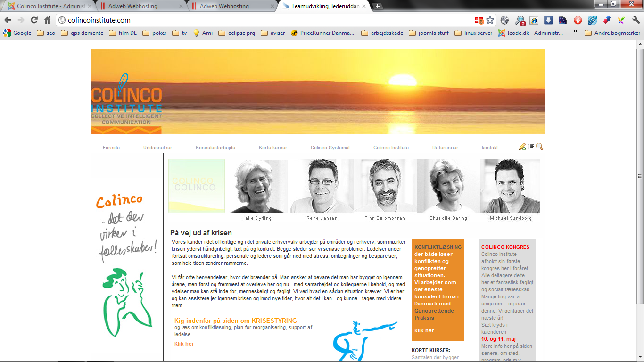Open the IE Tab extension icon

[534, 20]
